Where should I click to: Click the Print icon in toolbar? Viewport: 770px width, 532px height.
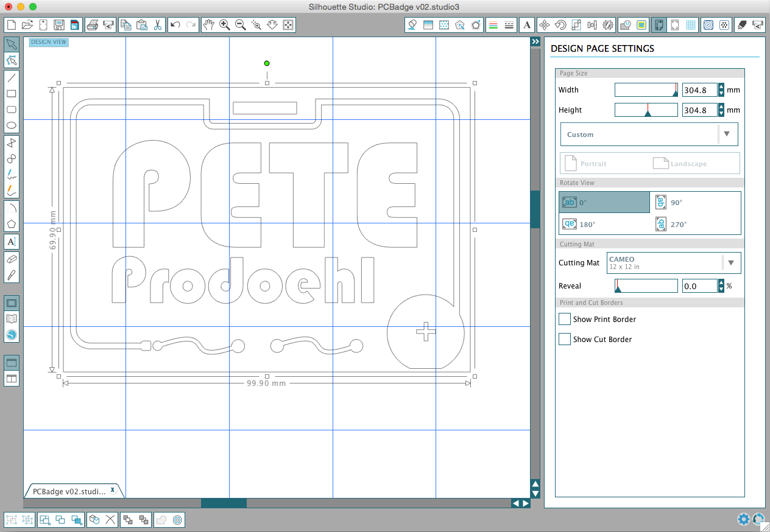pos(93,25)
